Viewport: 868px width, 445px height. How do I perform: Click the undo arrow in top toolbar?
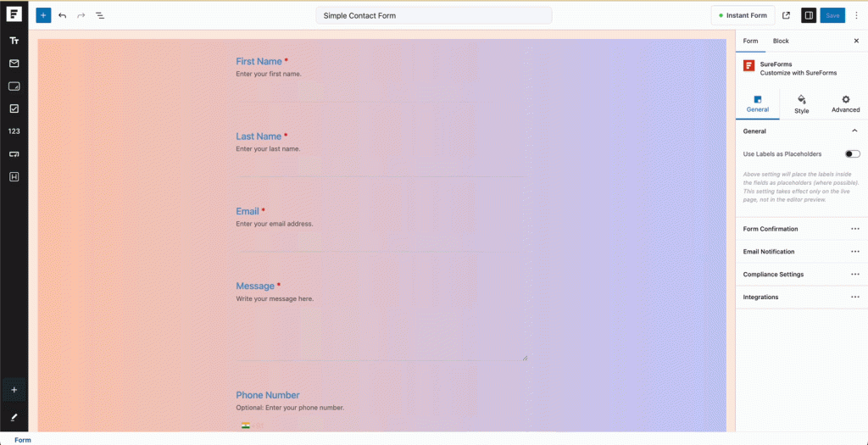(x=63, y=15)
